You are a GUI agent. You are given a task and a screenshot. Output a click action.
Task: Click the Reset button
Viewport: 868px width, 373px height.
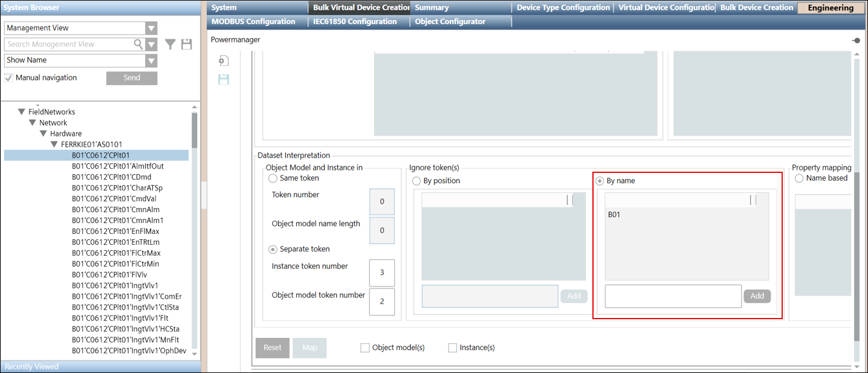coord(273,348)
